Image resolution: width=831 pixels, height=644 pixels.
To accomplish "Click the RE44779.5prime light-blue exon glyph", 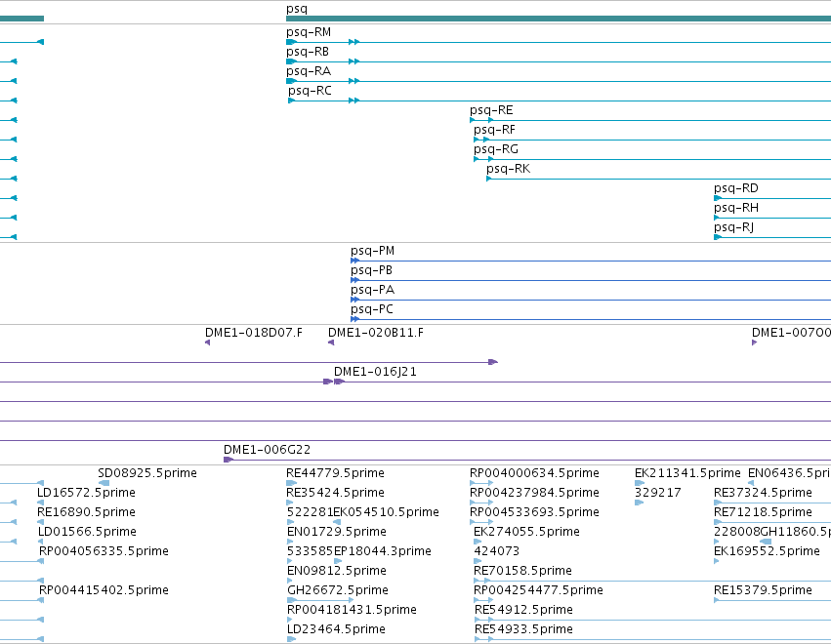I will coord(292,482).
